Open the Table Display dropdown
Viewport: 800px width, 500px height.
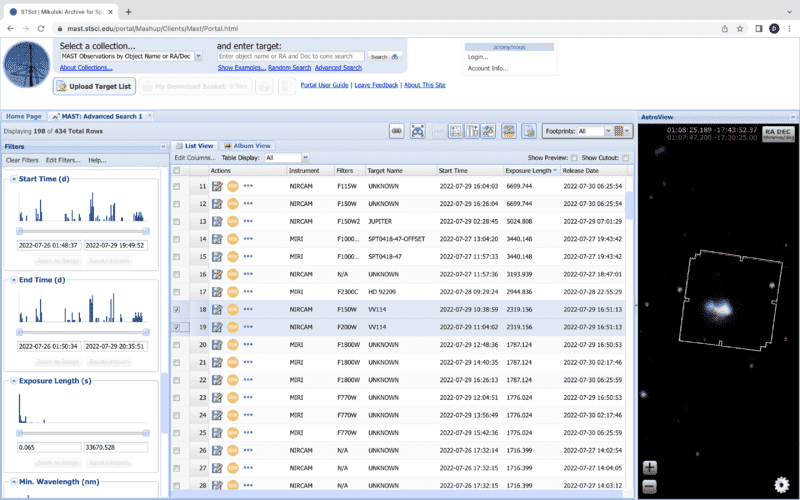[305, 158]
